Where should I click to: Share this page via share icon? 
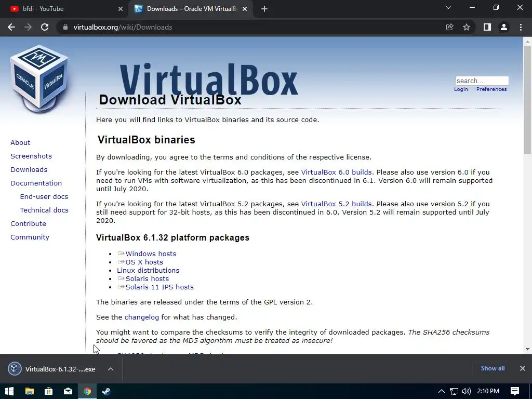click(449, 27)
